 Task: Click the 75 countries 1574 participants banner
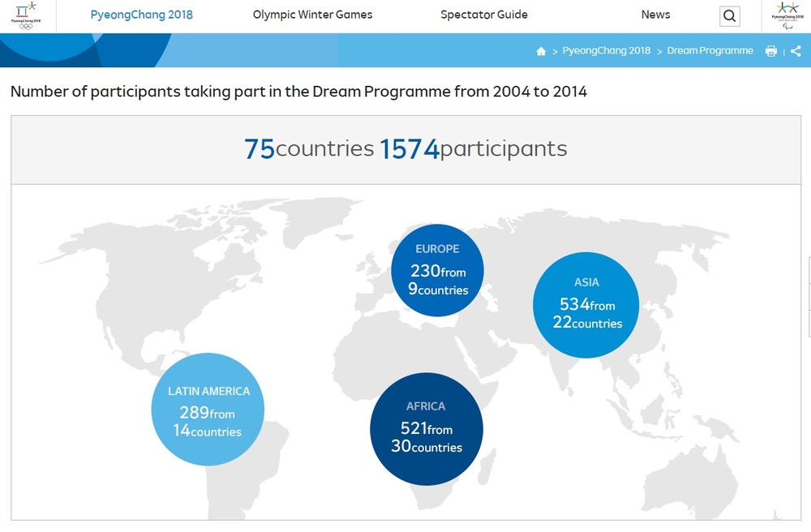(x=405, y=149)
